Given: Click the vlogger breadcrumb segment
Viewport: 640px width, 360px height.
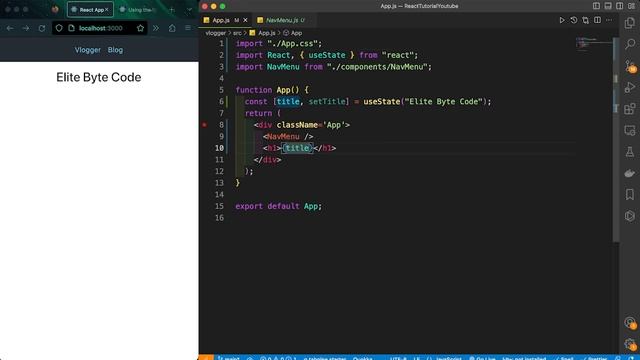Looking at the screenshot, I should click(216, 33).
